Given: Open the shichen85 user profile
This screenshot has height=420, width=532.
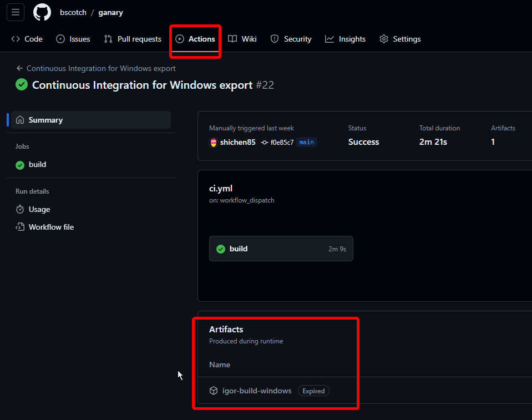Looking at the screenshot, I should click(x=237, y=142).
